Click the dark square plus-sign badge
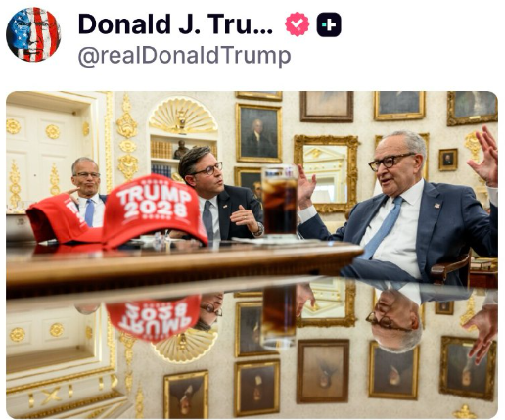This screenshot has height=420, width=505. coord(329,24)
